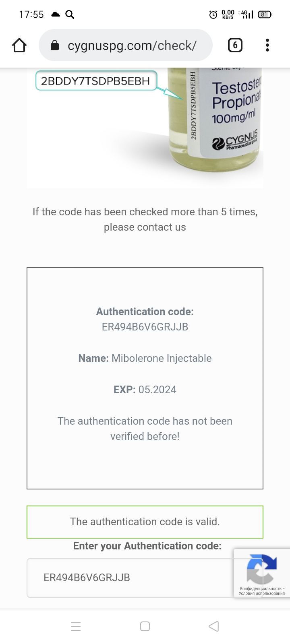This screenshot has height=644, width=290.
Task: Tap the cloud icon in status bar
Action: coord(56,14)
